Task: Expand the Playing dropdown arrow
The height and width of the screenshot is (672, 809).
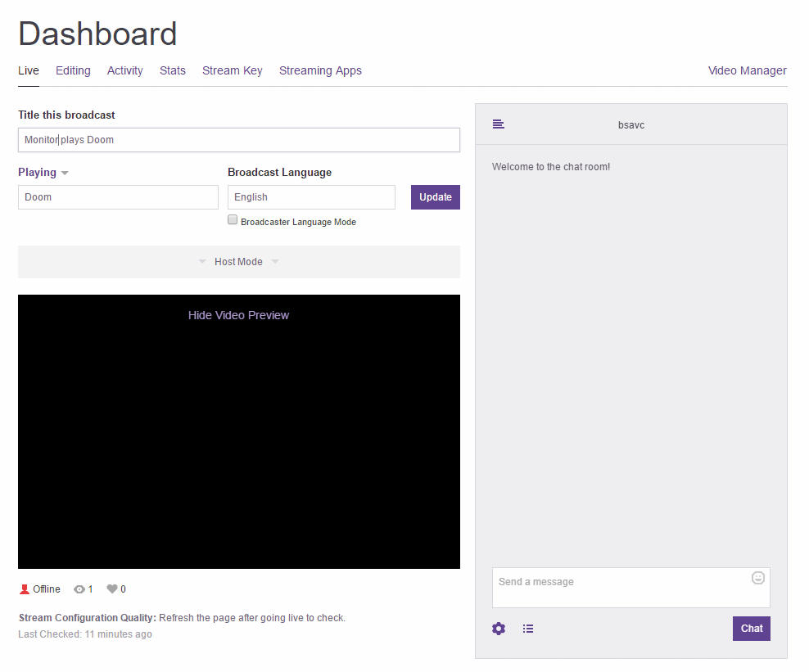Action: tap(65, 173)
